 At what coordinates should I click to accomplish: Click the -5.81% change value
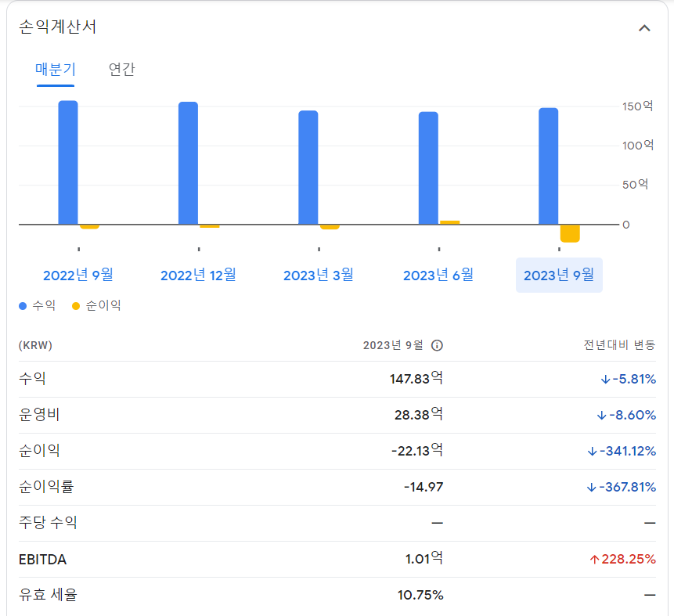pyautogui.click(x=628, y=379)
